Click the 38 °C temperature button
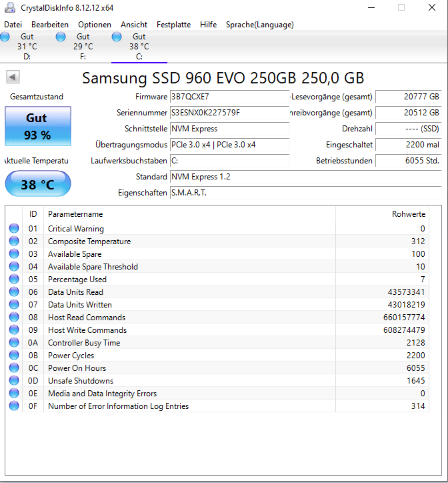 38,184
